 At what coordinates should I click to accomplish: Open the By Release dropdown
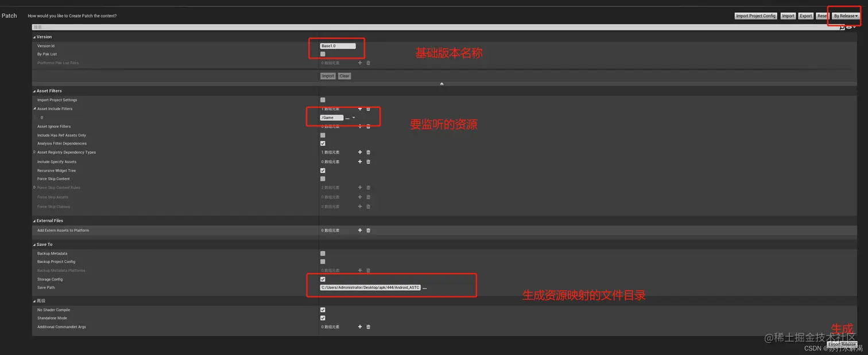point(843,15)
